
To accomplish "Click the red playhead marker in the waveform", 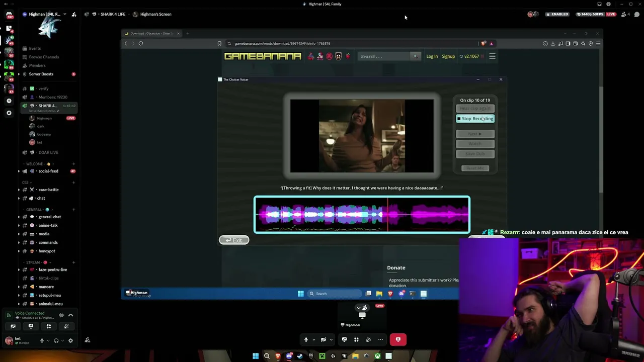I will click(387, 215).
